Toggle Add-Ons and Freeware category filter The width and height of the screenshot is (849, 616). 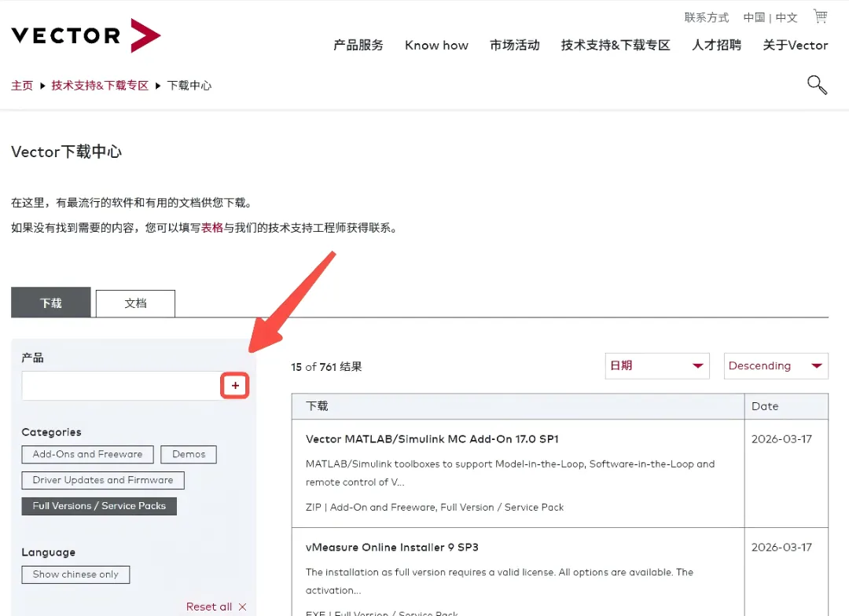pyautogui.click(x=88, y=454)
